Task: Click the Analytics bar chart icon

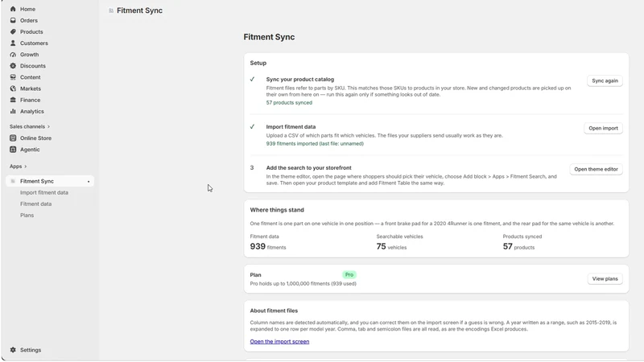Action: pos(13,111)
